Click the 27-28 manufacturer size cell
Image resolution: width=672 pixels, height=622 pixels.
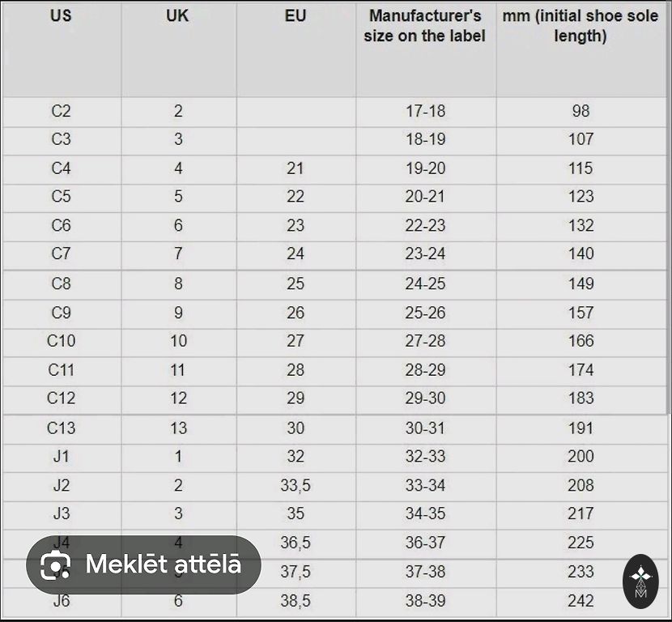[425, 341]
